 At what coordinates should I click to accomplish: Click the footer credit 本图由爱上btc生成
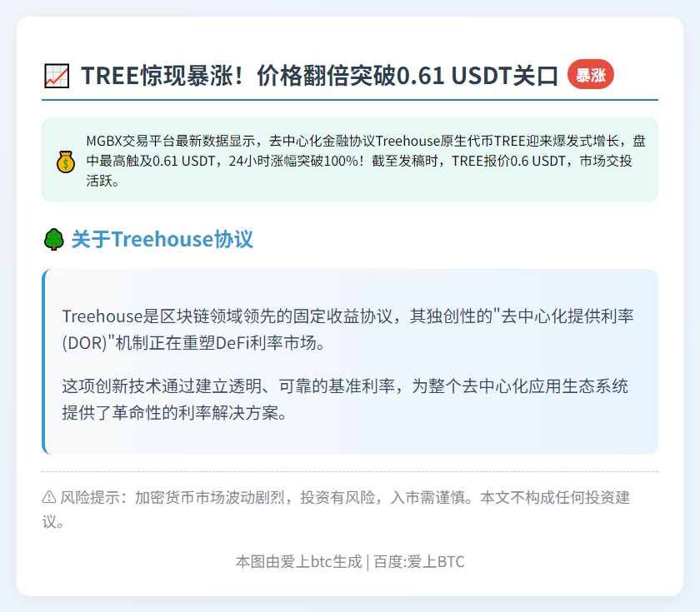(x=298, y=561)
